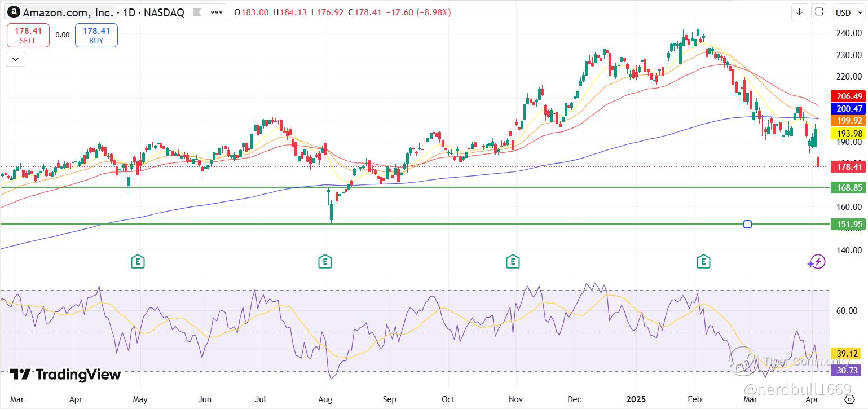Click the red 178.41 last price label

848,166
